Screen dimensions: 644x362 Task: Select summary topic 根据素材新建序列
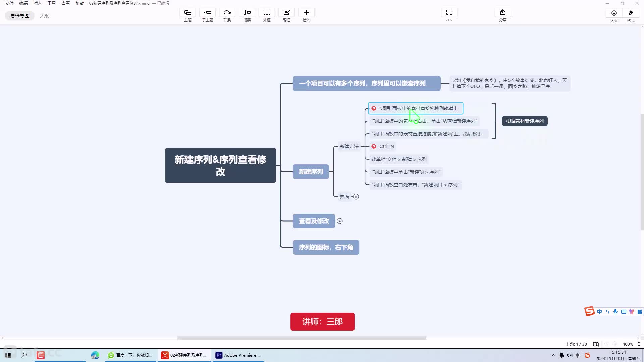point(525,121)
